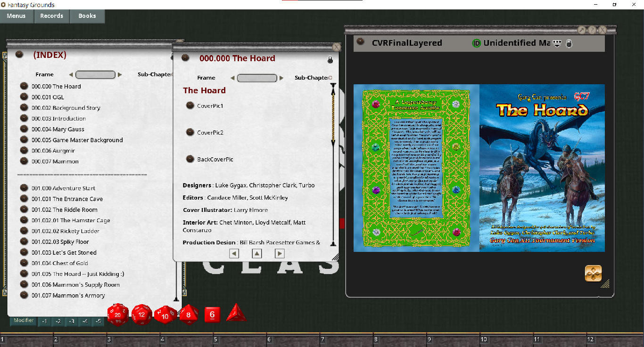This screenshot has height=347, width=644.
Task: Click the 000.000 The Hoard header link icon
Action: (x=186, y=58)
